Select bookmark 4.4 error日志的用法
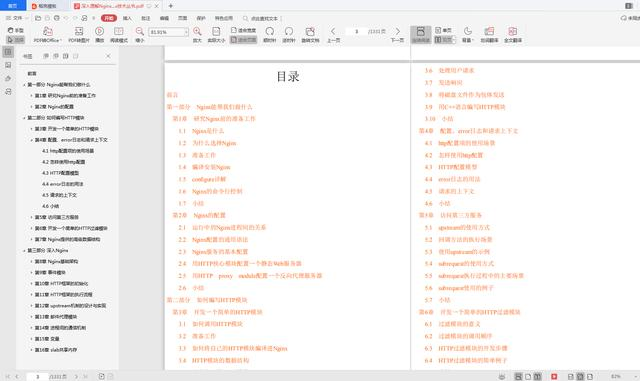This screenshot has width=640, height=381. (x=62, y=184)
